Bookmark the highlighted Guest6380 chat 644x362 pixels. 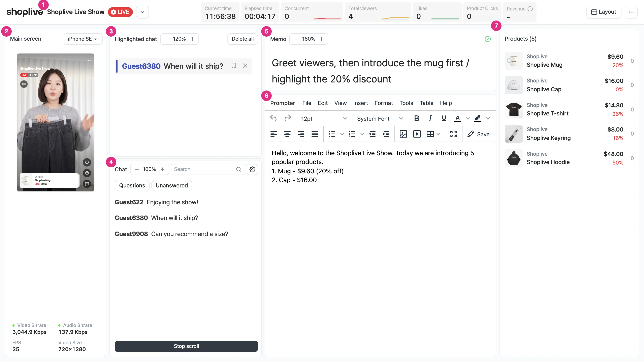point(234,66)
